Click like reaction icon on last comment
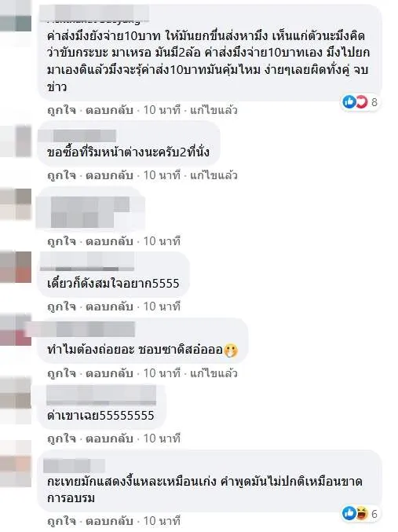Viewport: 398px width, 532px height. coord(349,513)
